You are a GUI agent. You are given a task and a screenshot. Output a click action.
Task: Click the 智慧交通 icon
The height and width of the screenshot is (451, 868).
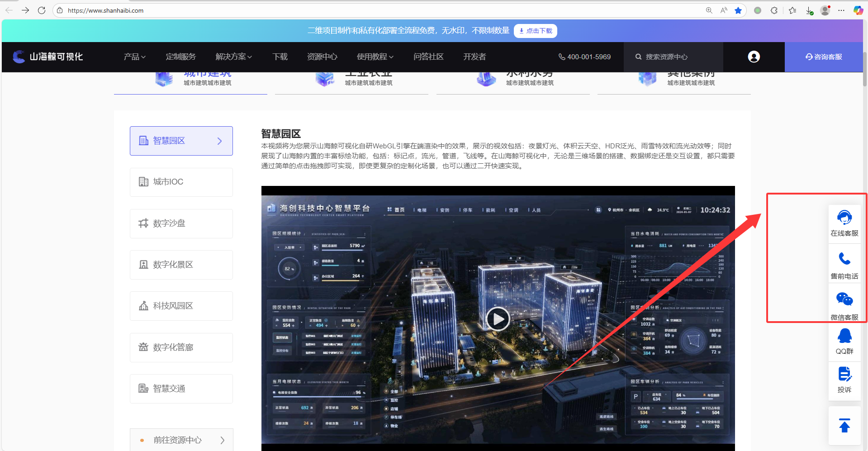[x=143, y=388]
